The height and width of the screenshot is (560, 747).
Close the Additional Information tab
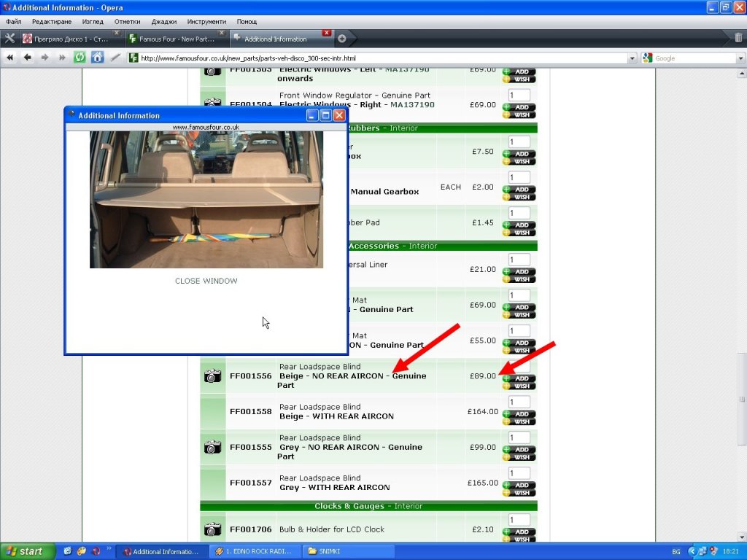(x=326, y=33)
